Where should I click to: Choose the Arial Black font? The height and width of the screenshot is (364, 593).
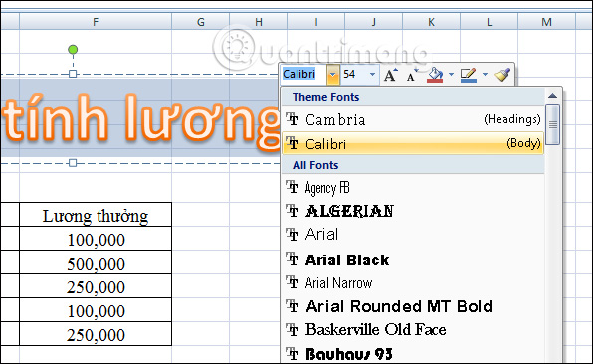pyautogui.click(x=413, y=260)
